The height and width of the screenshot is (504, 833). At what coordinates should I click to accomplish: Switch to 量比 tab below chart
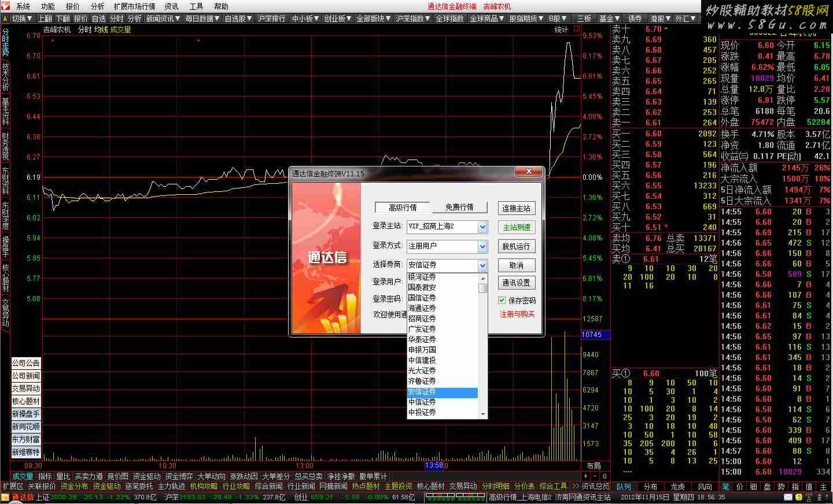click(63, 476)
